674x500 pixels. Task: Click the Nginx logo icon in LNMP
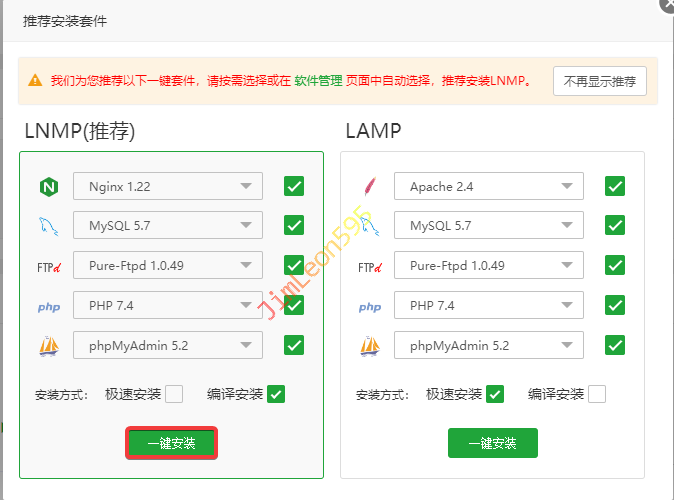49,187
